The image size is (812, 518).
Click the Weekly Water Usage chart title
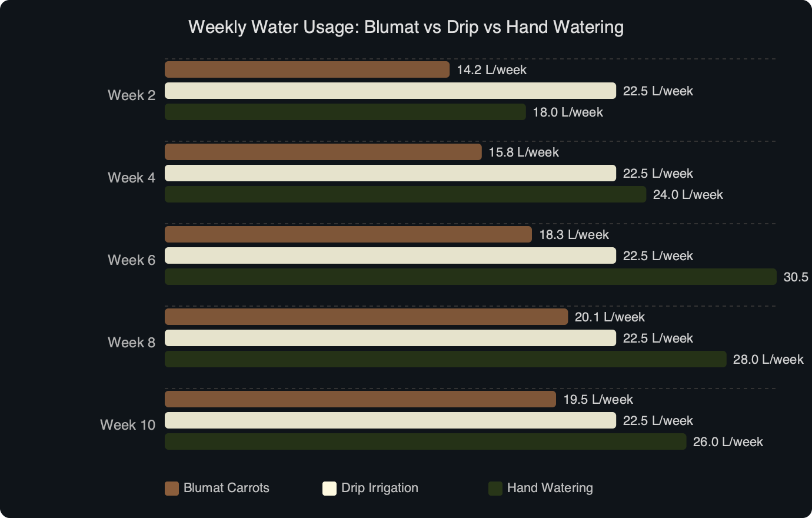[405, 27]
